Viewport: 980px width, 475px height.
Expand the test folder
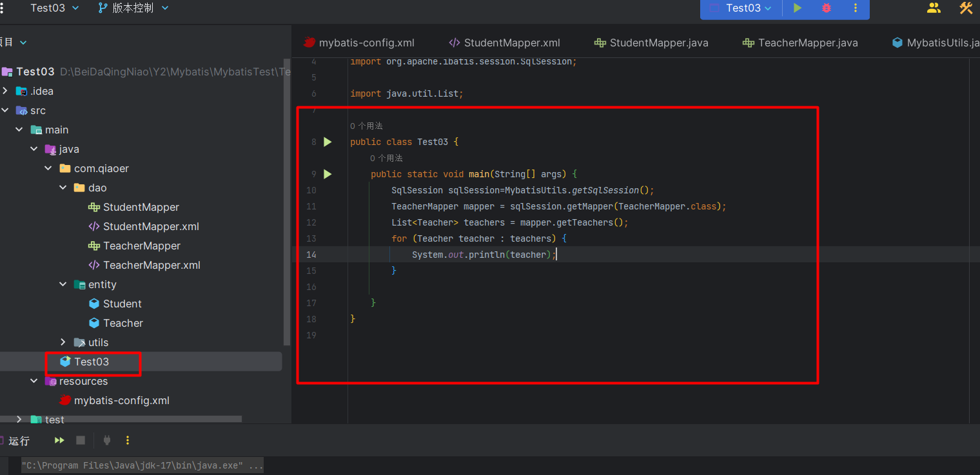19,420
